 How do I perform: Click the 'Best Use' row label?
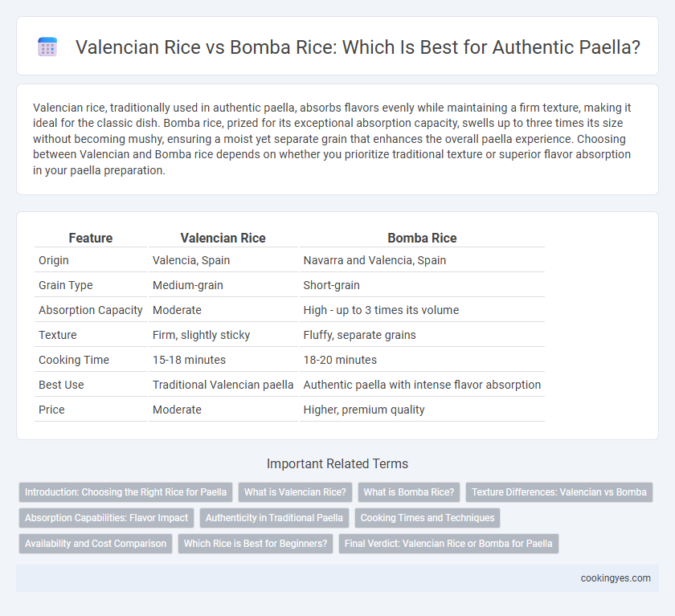click(61, 385)
